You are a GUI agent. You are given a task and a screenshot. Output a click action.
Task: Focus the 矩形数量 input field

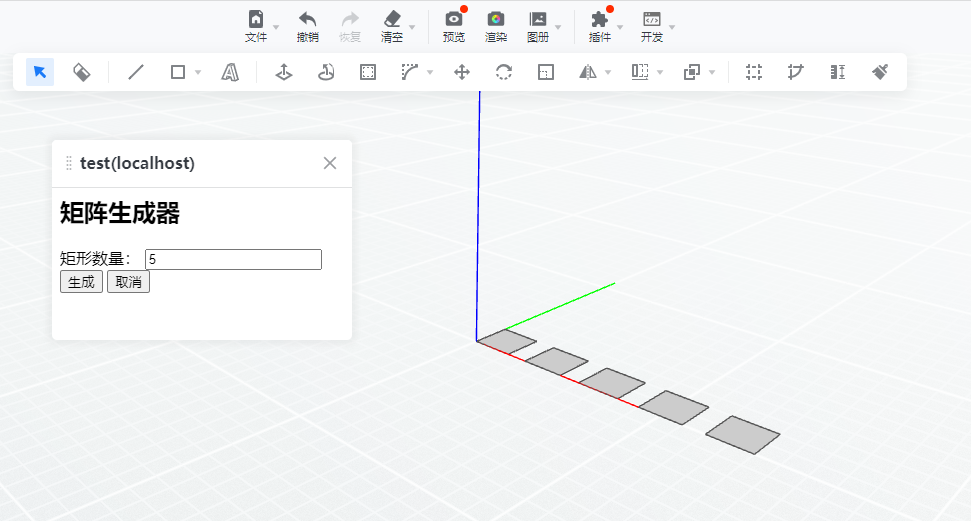pyautogui.click(x=233, y=259)
